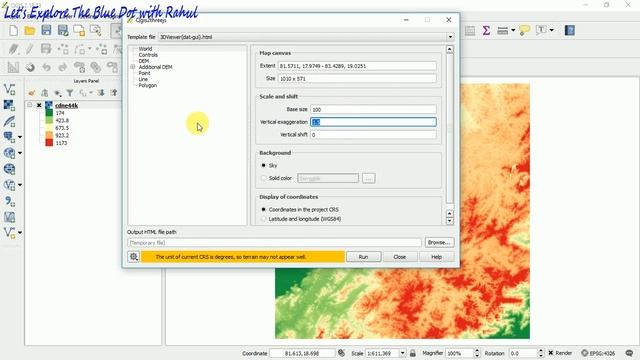This screenshot has width=640, height=360.
Task: Select Solid color background radio button
Action: coord(264,178)
